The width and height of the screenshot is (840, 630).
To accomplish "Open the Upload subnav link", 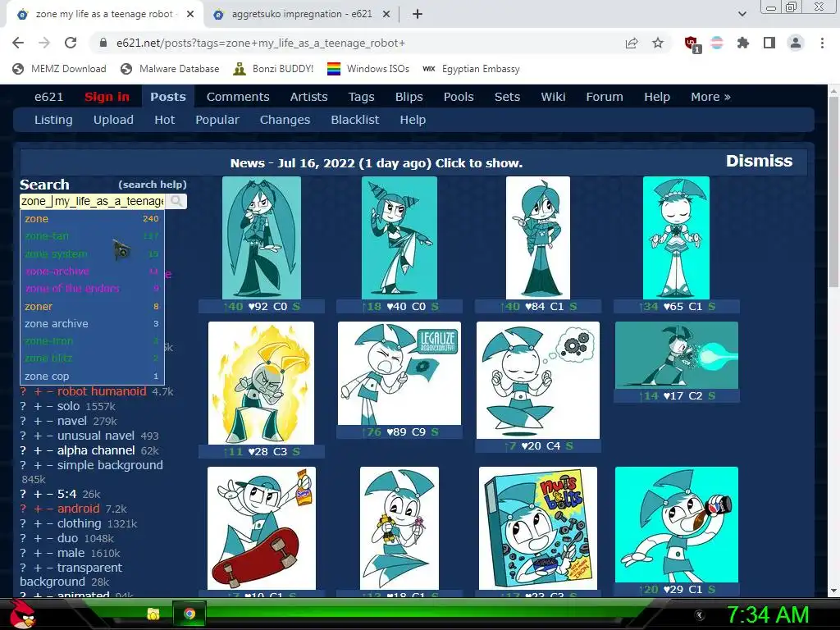I will [x=113, y=120].
